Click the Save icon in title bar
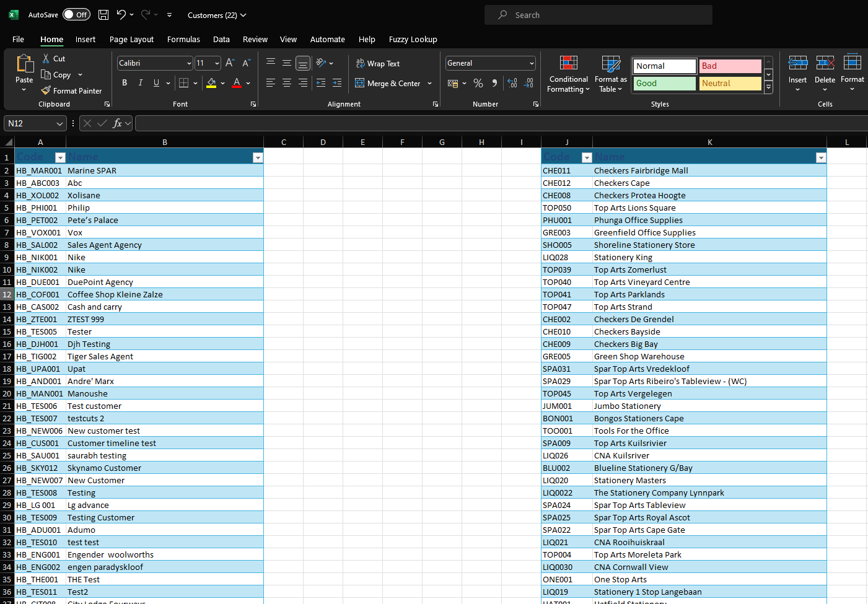Screen dimensions: 868x604 click(103, 15)
